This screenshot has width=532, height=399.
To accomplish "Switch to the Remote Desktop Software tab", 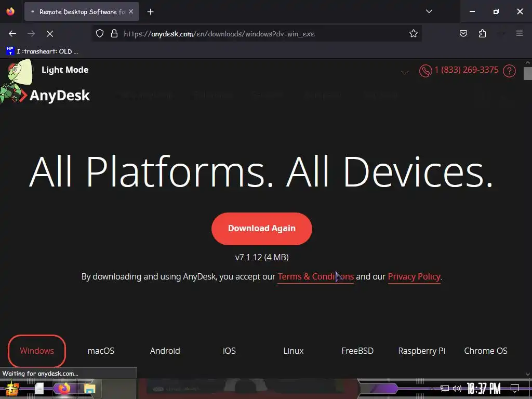I will (x=82, y=11).
